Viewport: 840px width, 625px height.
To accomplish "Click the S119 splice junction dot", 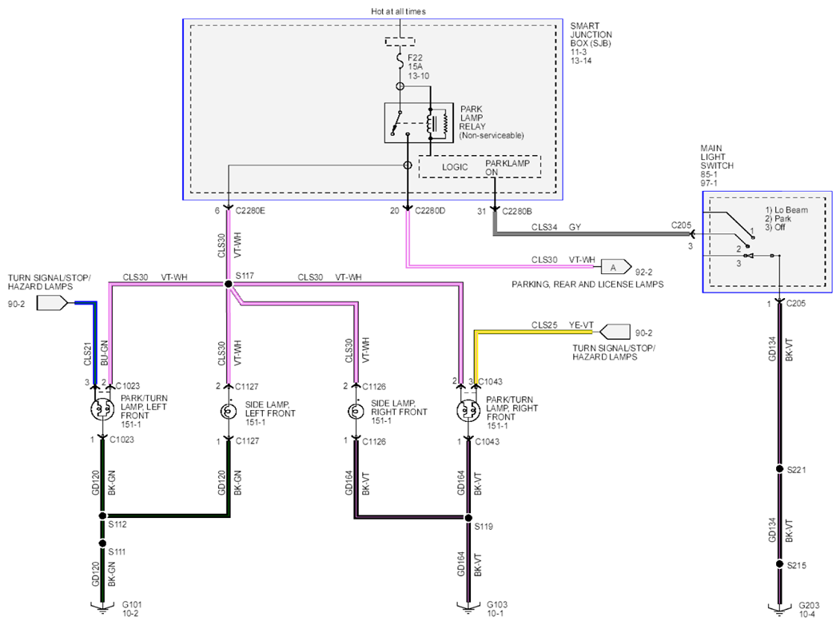I will click(468, 518).
